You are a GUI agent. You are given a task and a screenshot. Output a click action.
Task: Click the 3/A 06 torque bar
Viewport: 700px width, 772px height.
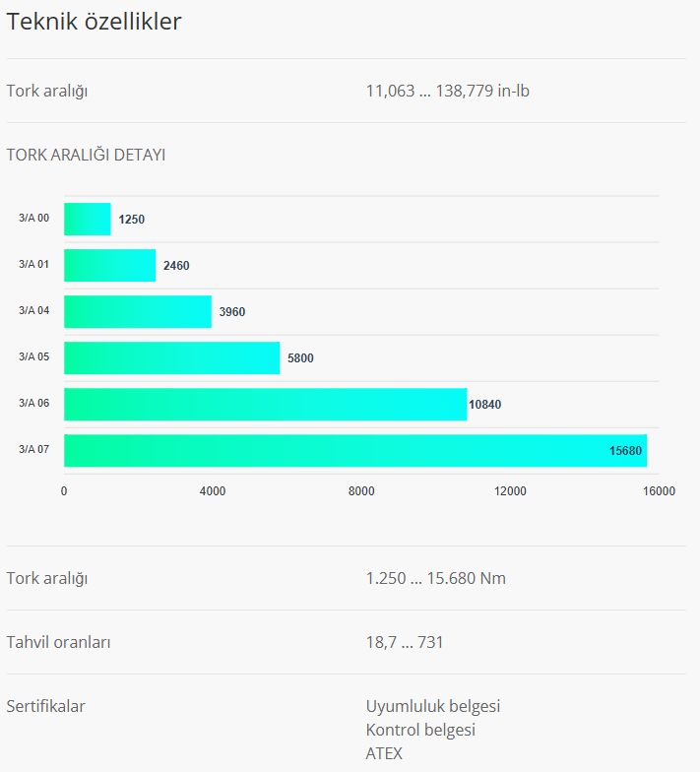265,404
